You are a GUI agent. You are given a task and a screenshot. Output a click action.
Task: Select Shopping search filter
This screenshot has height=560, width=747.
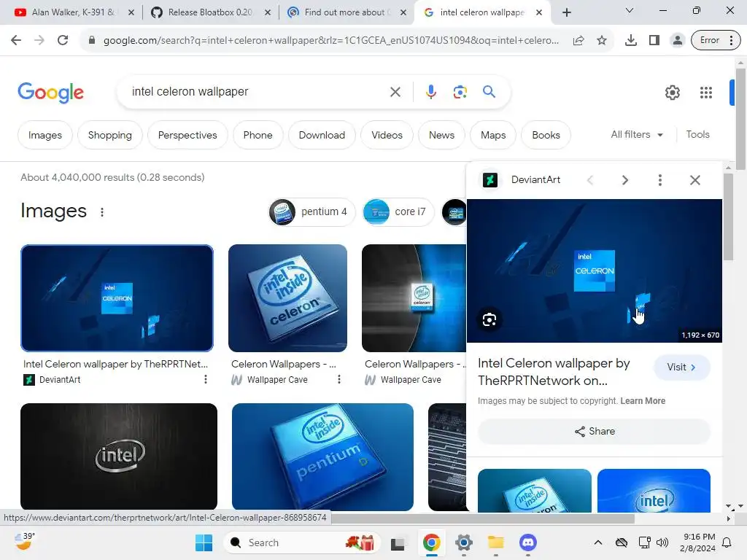pyautogui.click(x=109, y=135)
